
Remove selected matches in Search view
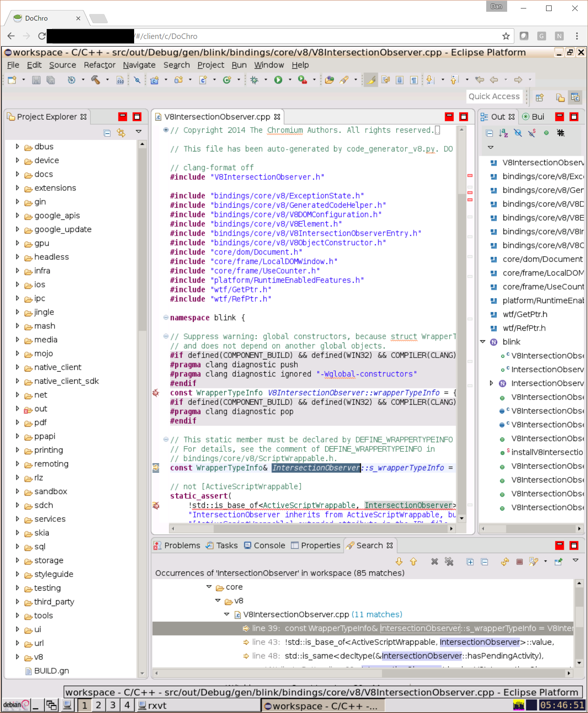point(435,562)
